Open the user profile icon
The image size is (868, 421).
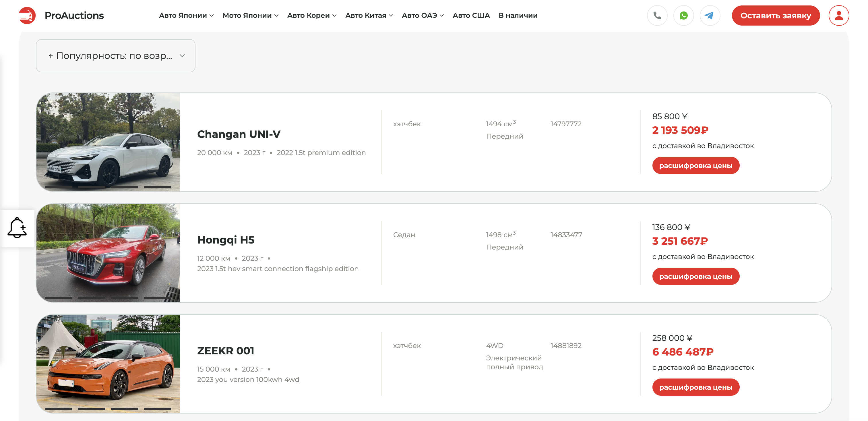(839, 16)
